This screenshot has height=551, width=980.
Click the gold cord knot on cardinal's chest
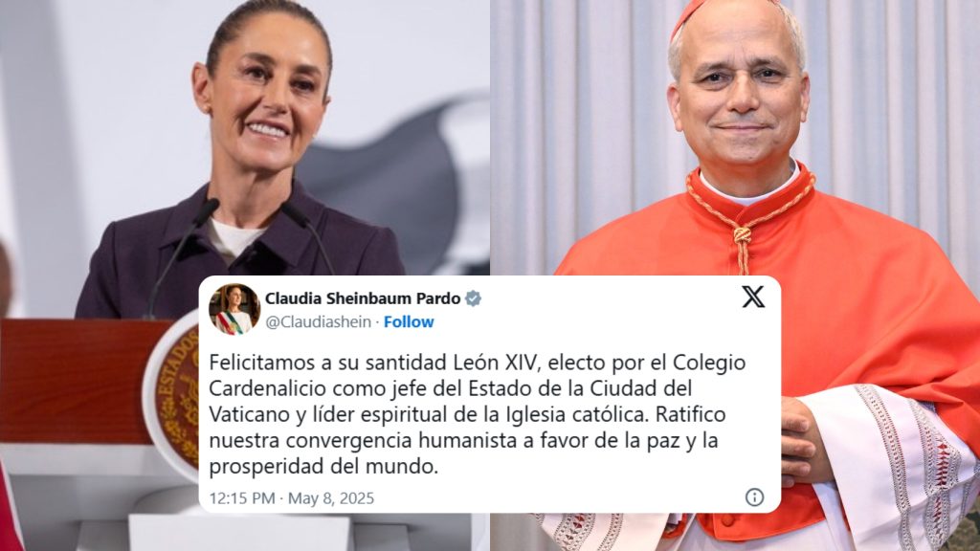tap(742, 235)
